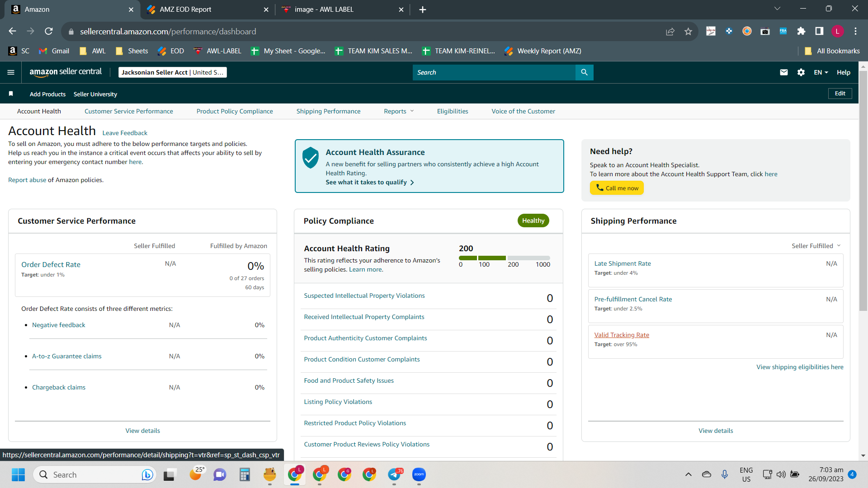Open a new browser tab
Image resolution: width=868 pixels, height=488 pixels.
click(423, 9)
